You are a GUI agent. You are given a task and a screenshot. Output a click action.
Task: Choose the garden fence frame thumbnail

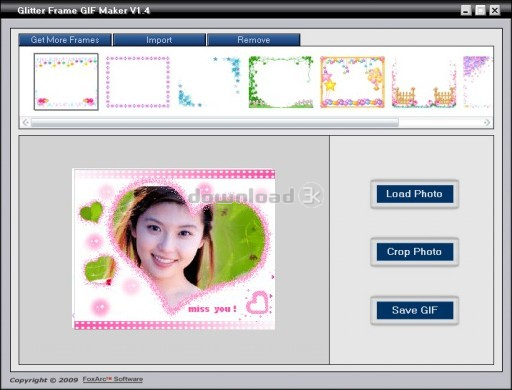pyautogui.click(x=424, y=82)
